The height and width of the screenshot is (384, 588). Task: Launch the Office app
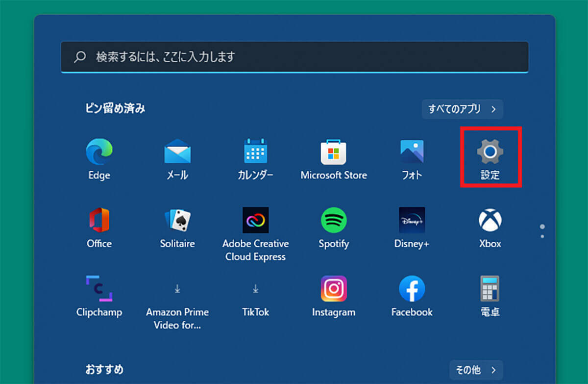click(99, 228)
